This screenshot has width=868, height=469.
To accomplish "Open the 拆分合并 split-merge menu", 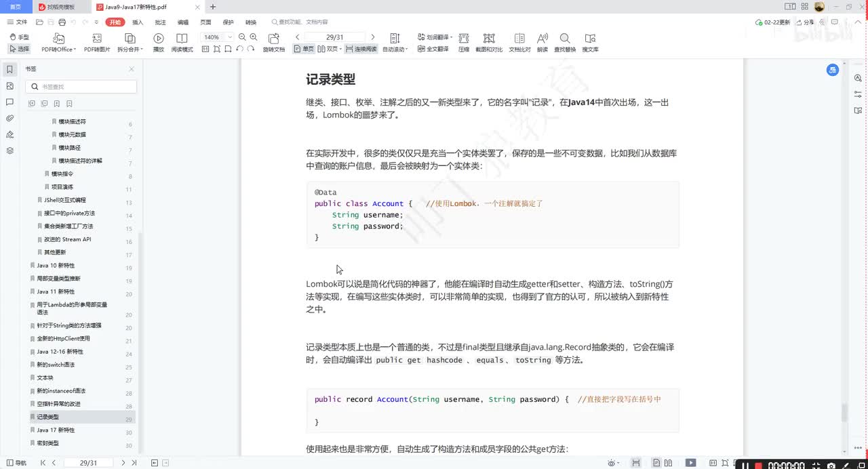I will click(130, 43).
